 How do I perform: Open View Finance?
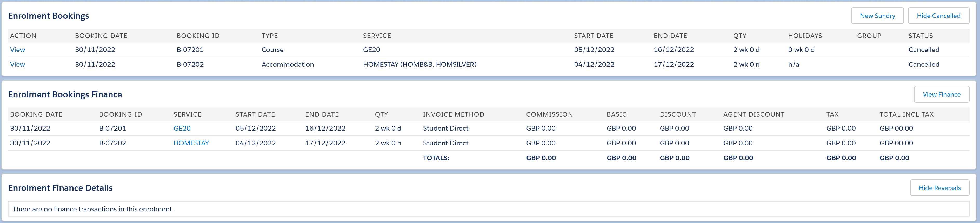(x=941, y=94)
